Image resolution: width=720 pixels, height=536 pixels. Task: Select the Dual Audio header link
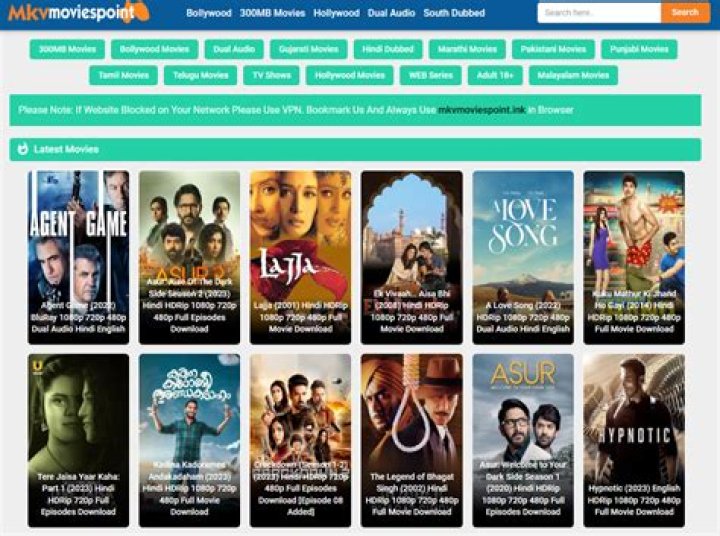[x=391, y=13]
